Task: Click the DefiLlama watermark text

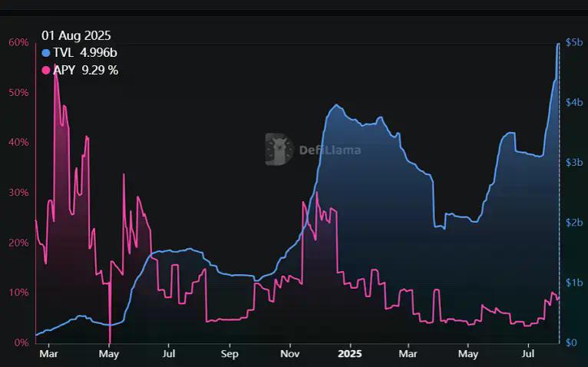Action: pos(329,150)
